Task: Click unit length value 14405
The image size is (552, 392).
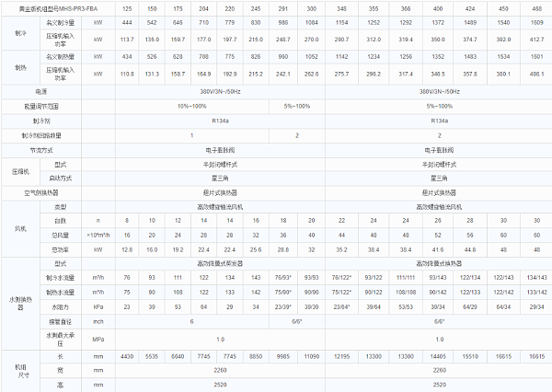Action: [438, 356]
